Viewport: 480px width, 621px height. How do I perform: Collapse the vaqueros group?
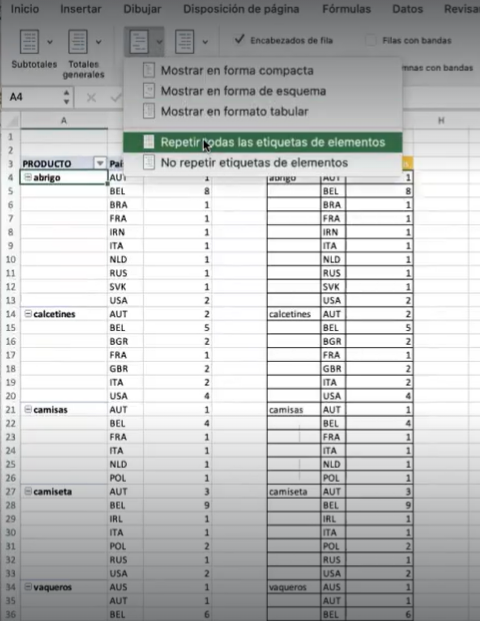pos(28,587)
